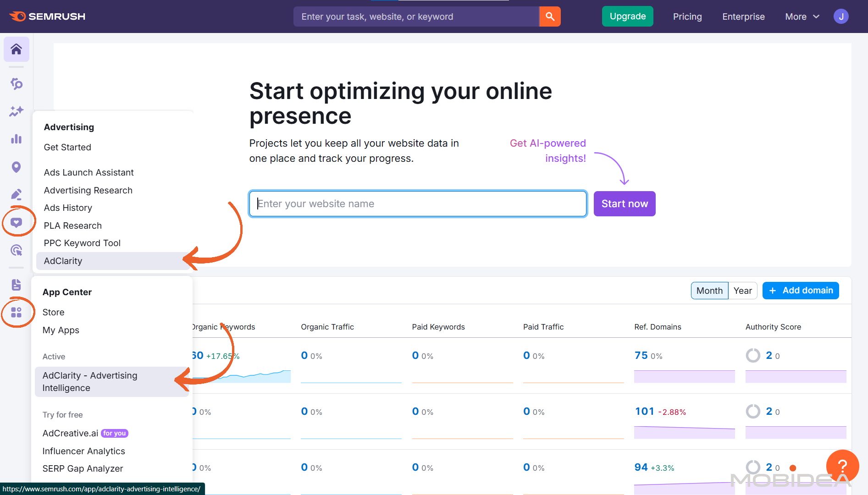Open Local tools via the map pin icon
The width and height of the screenshot is (868, 495).
[17, 167]
